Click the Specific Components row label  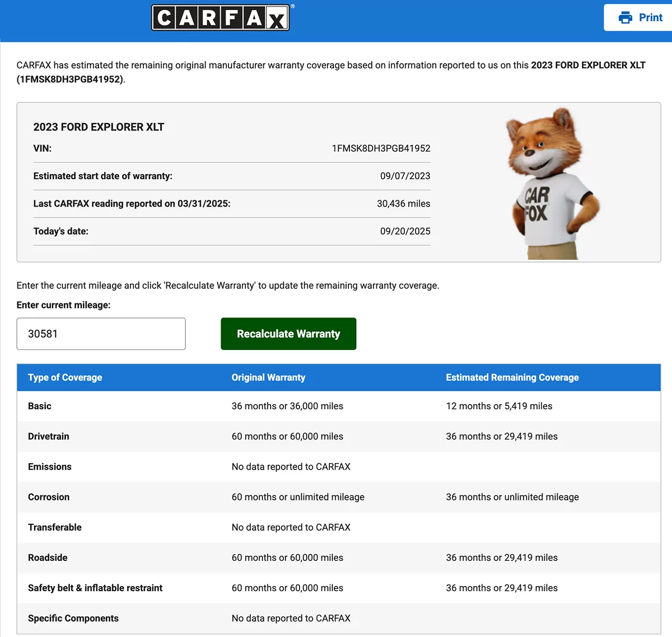click(x=73, y=619)
